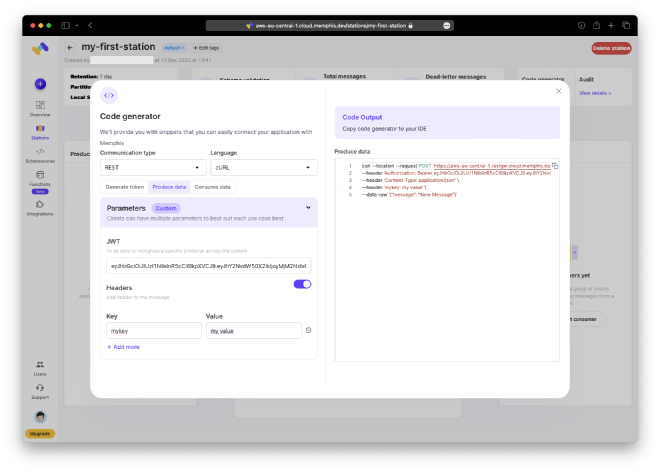Close the Code generator dialog
Screen dimensions: 660x472
coord(558,91)
